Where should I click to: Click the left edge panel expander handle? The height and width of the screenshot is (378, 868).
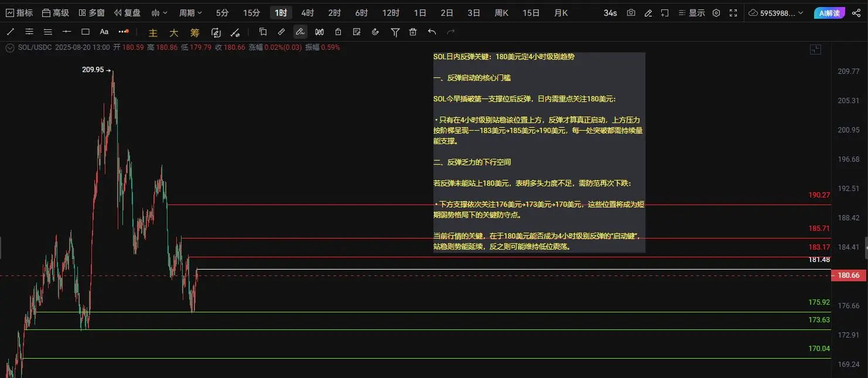(x=1, y=248)
